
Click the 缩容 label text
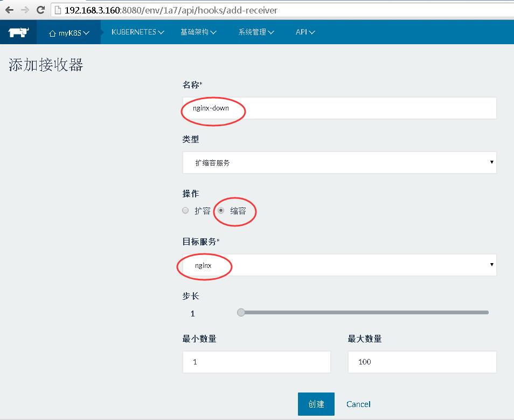(x=238, y=211)
